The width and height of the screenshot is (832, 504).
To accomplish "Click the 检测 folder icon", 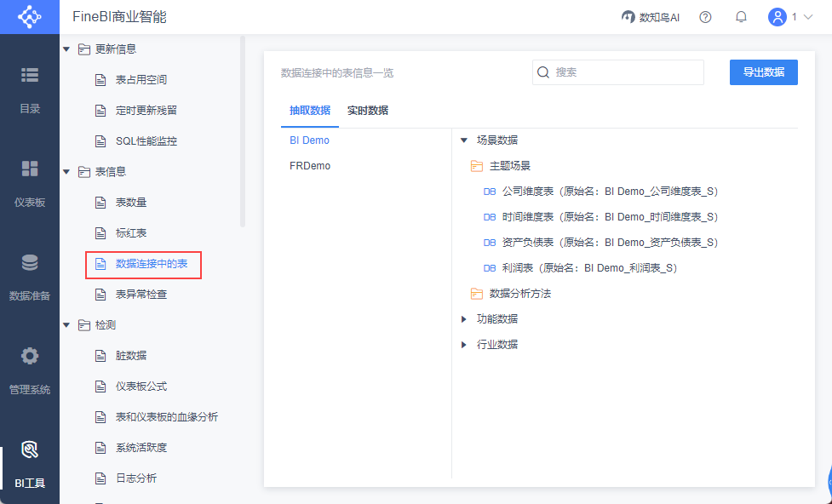I will (x=83, y=324).
